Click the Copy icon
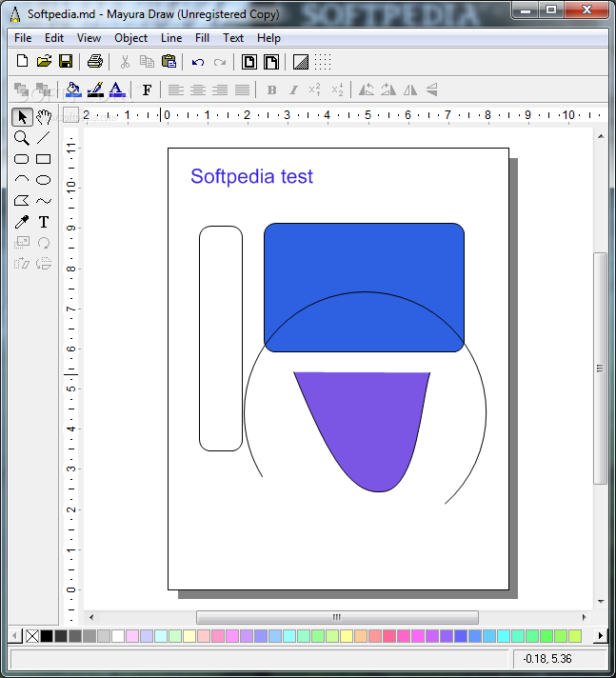This screenshot has width=616, height=678. pyautogui.click(x=147, y=62)
